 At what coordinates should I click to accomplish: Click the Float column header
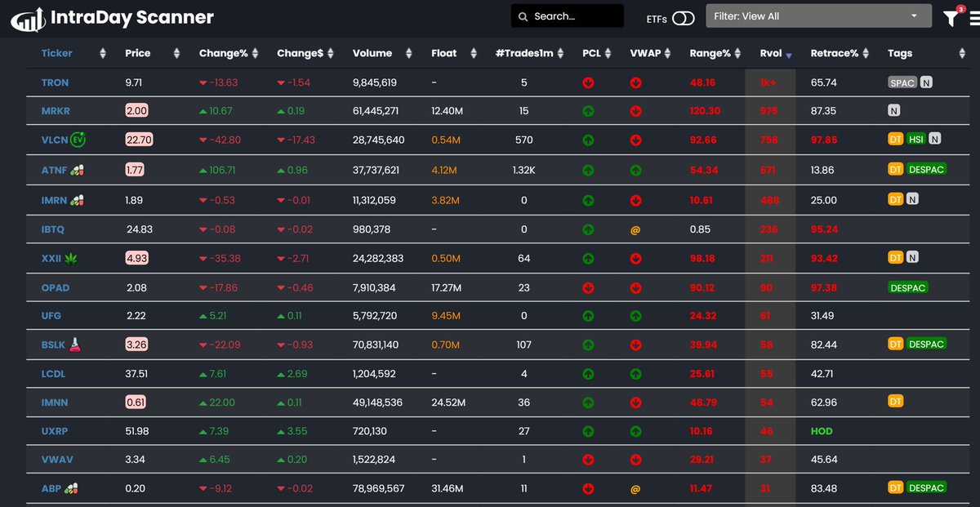tap(444, 53)
